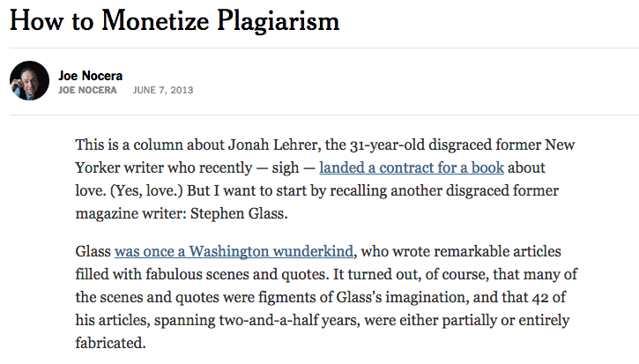Click the headline 'How to Monetize Plagiarism'
The width and height of the screenshot is (639, 364).
coord(175,20)
